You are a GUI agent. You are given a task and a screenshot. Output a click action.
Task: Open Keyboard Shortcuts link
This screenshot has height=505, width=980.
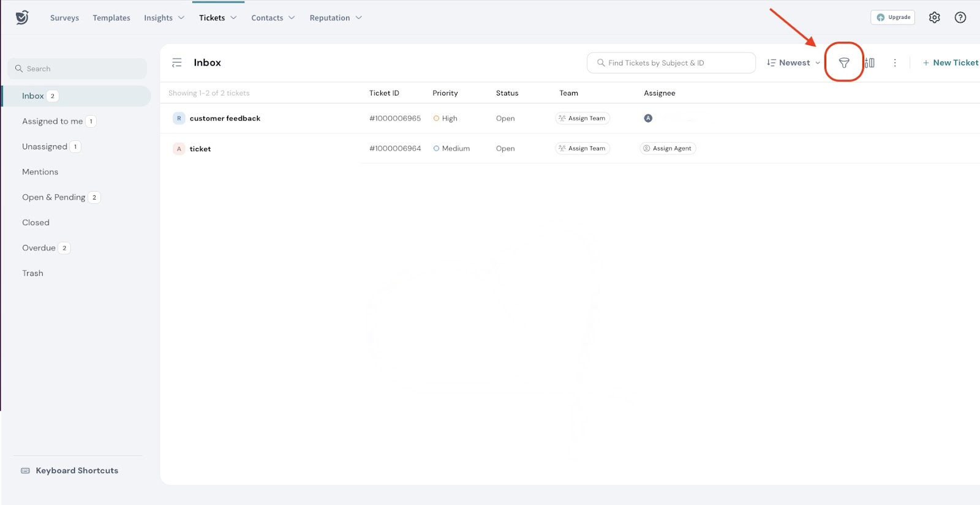tap(77, 470)
